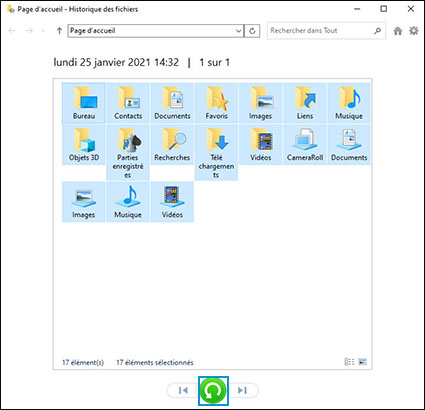The image size is (425, 410).
Task: Select the Vidéos library in third row
Action: [172, 202]
